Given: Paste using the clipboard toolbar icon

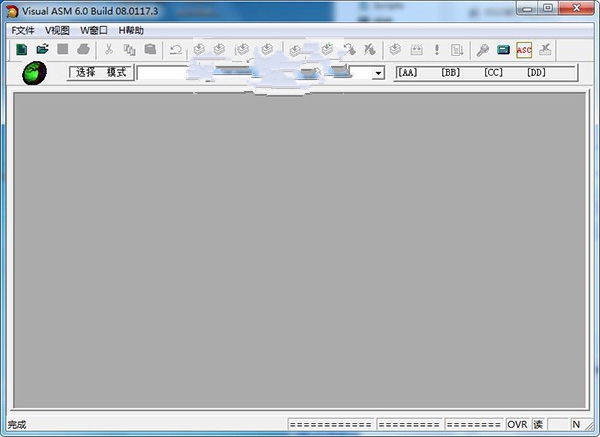Looking at the screenshot, I should [x=150, y=49].
